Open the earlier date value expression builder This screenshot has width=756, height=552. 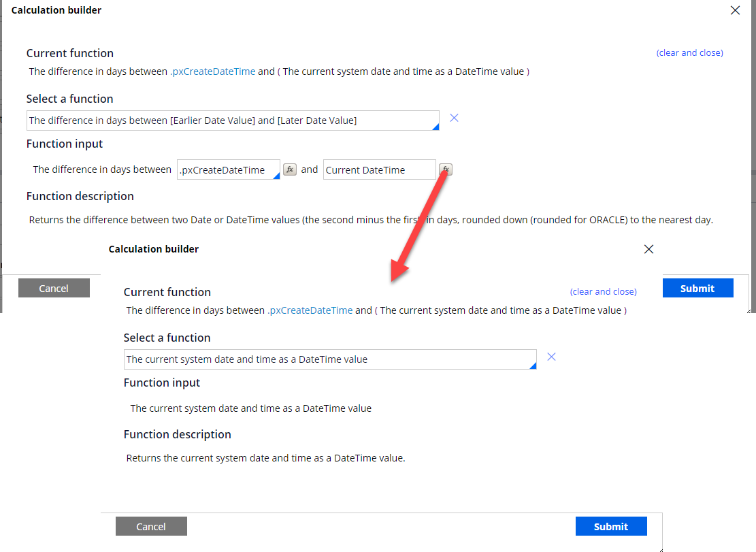pos(290,169)
